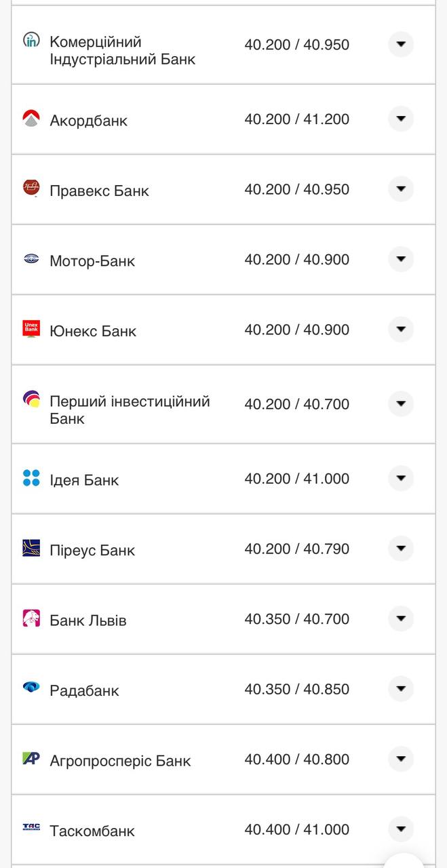Click the Ідея Банк blue dots logo
This screenshot has height=868, width=447.
point(31,478)
